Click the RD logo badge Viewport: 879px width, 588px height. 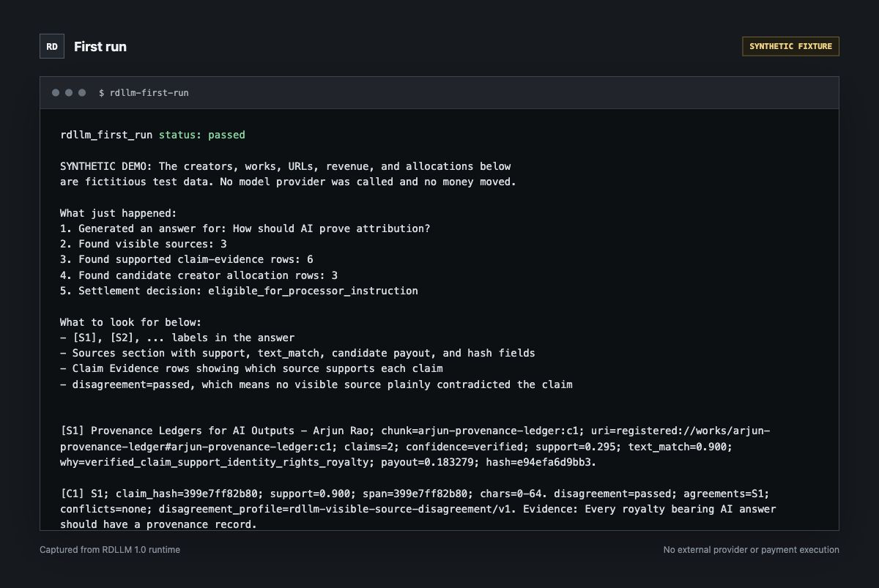(52, 46)
